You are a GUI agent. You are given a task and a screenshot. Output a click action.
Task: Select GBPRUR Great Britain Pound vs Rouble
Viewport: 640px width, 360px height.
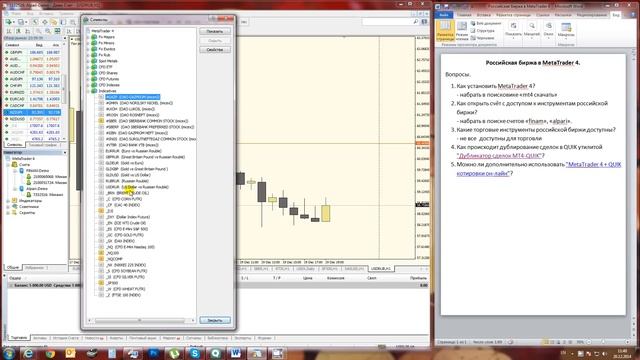click(x=145, y=157)
